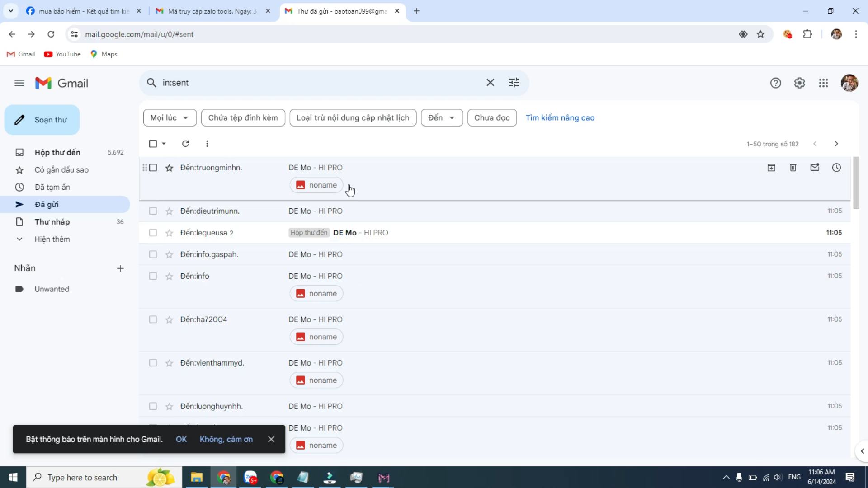Tick the dieutrimunn email checkbox
Image resolution: width=868 pixels, height=488 pixels.
[153, 211]
